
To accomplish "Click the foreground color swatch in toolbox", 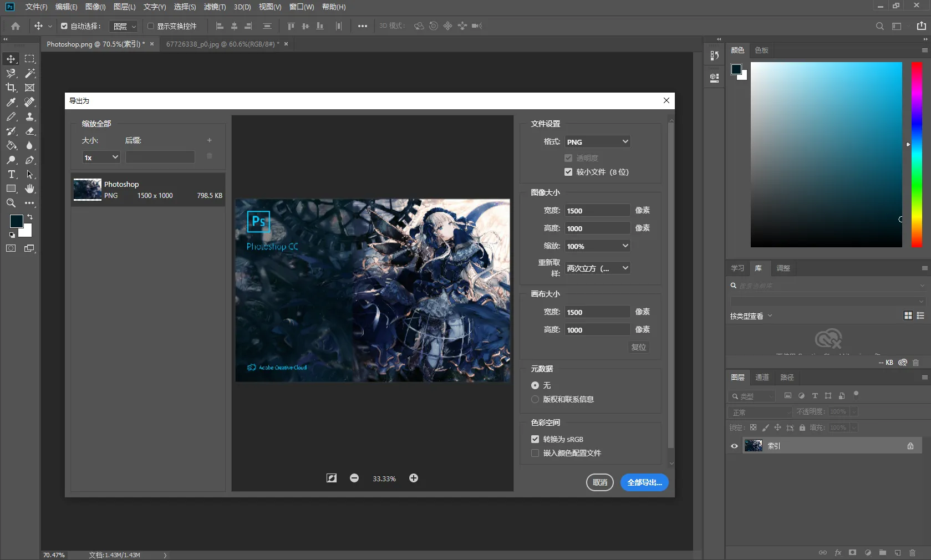I will click(16, 221).
